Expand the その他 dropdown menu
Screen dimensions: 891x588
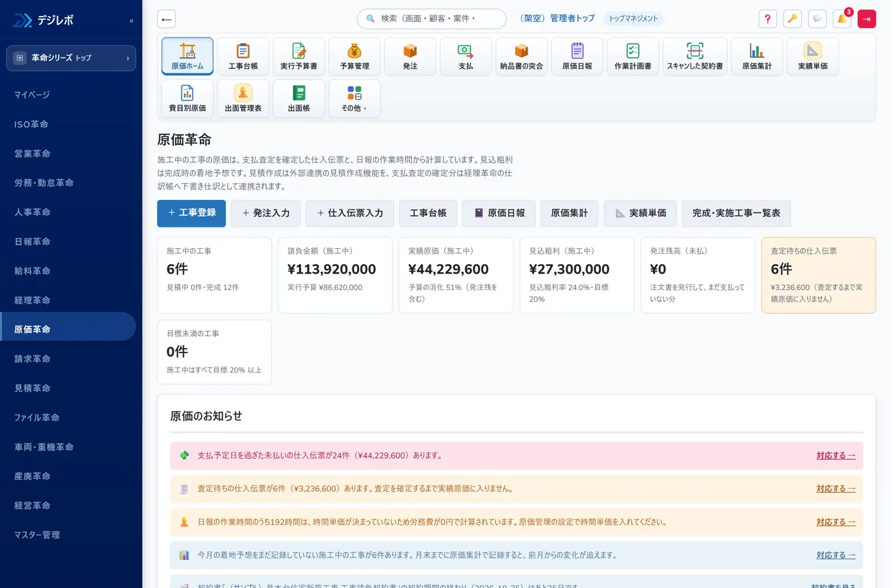pos(354,99)
